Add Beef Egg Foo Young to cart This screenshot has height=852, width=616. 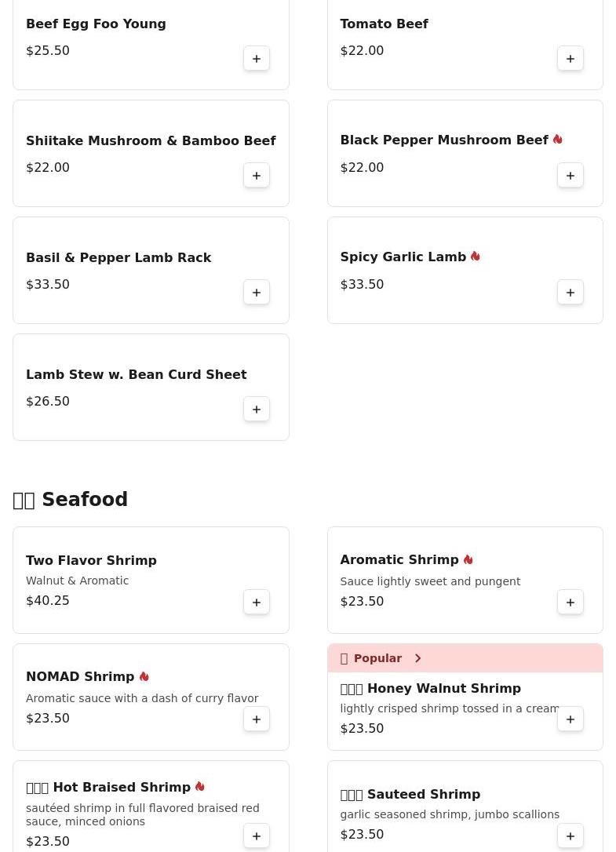257,59
